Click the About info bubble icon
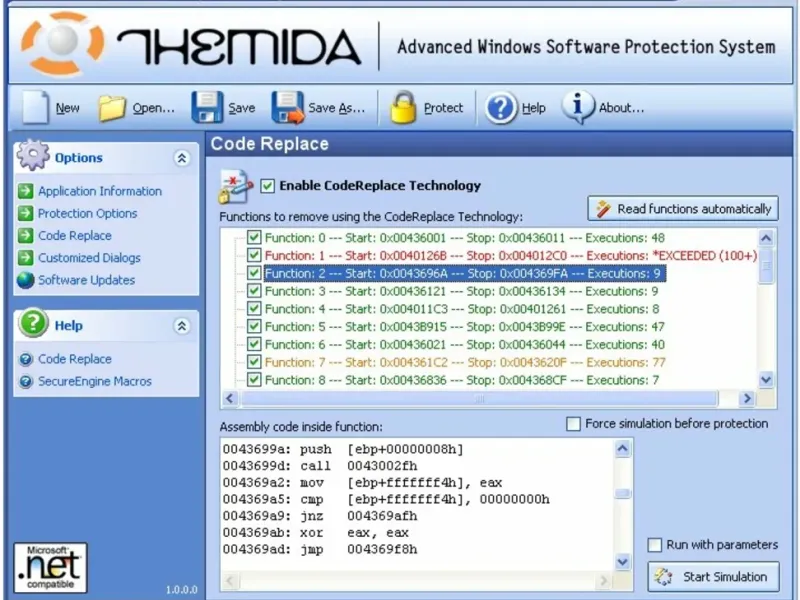800x600 pixels. click(x=578, y=107)
